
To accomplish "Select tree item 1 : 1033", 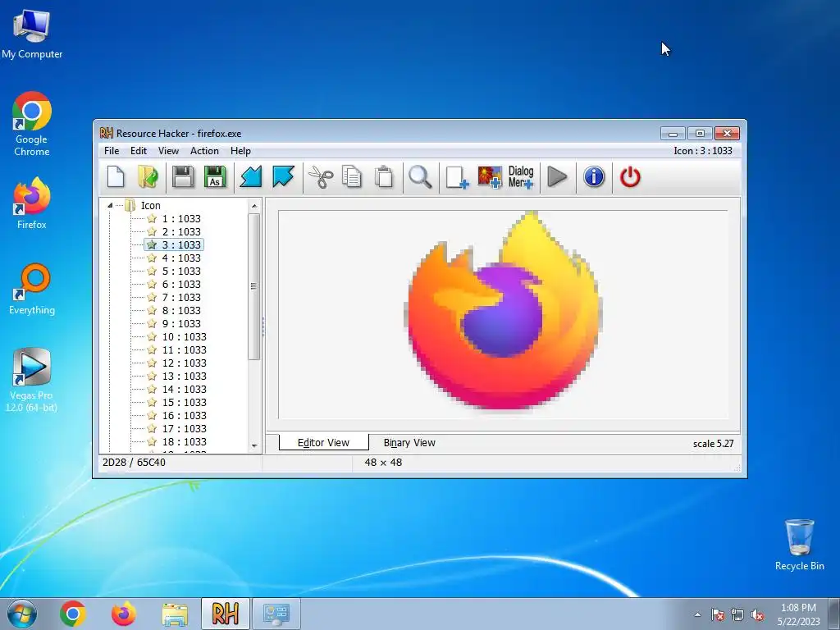I will pos(181,218).
